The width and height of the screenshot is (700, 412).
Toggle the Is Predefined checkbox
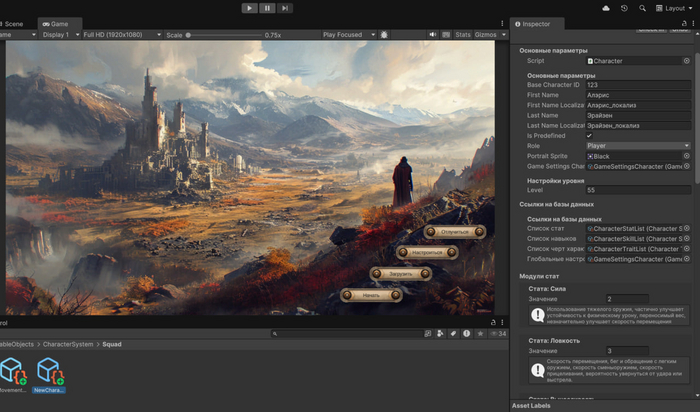click(590, 135)
